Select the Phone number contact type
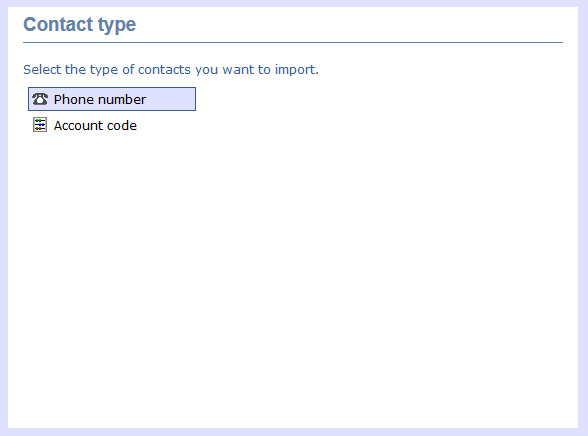 112,99
